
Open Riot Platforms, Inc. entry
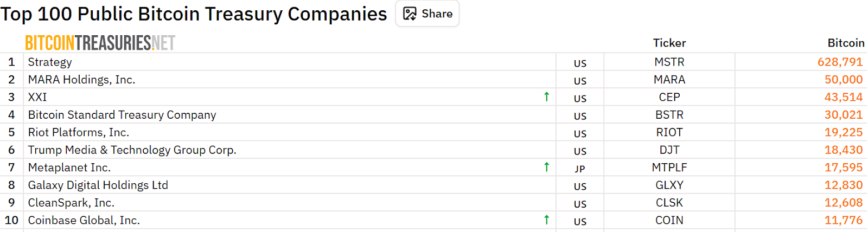[x=79, y=132]
